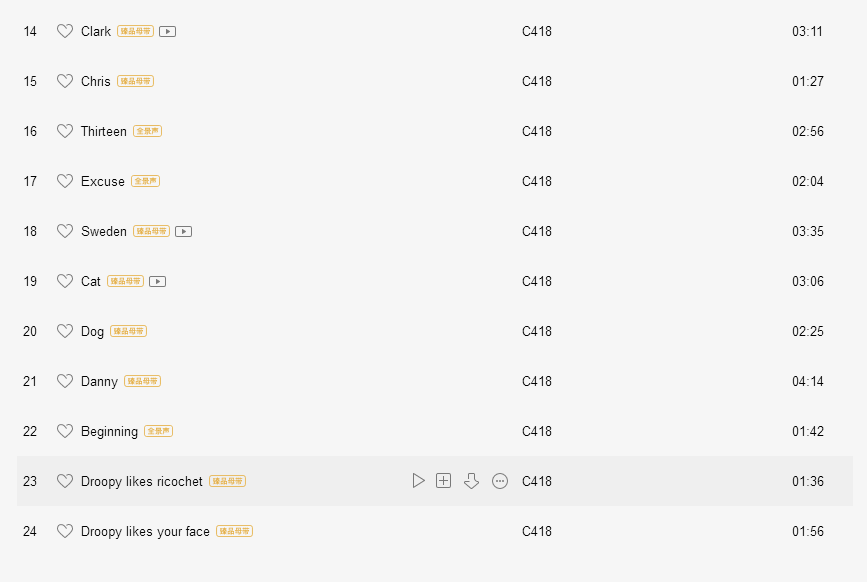Open more options for Droopy likes ricochet
The image size is (867, 582).
500,481
